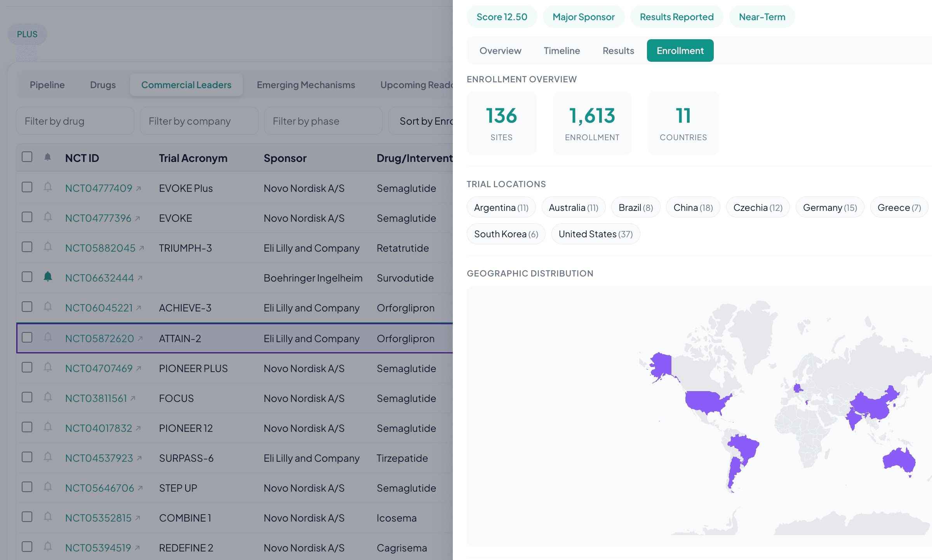This screenshot has height=560, width=932.
Task: Open the NCT05394519 trial link
Action: click(98, 548)
